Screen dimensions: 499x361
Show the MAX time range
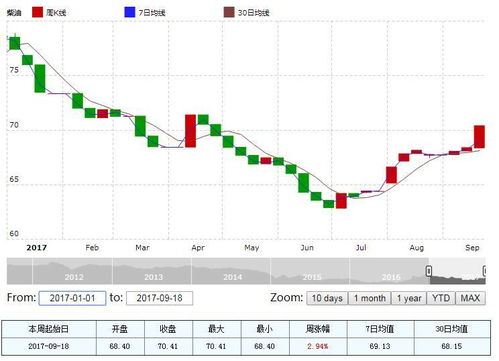[470, 298]
